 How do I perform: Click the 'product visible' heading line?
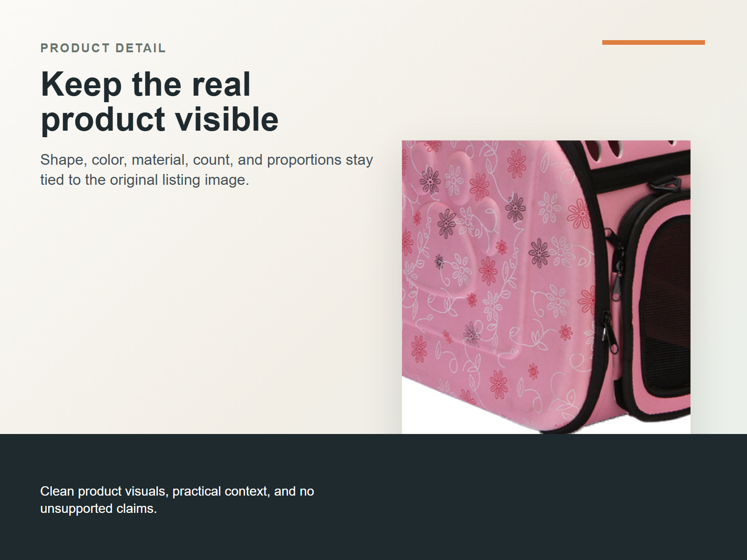[x=160, y=119]
